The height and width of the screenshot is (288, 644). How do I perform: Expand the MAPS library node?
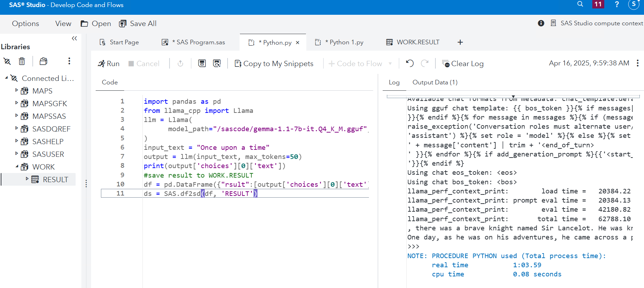[x=16, y=90]
